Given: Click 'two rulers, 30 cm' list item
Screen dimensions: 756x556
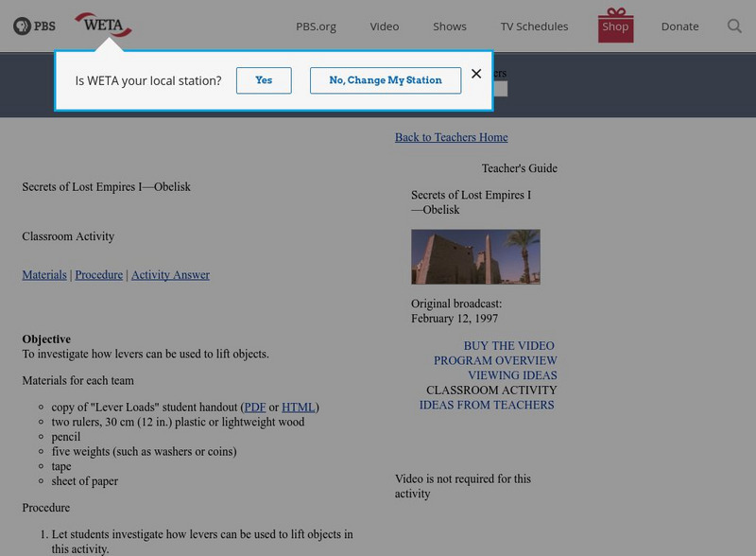Looking at the screenshot, I should click(178, 422).
